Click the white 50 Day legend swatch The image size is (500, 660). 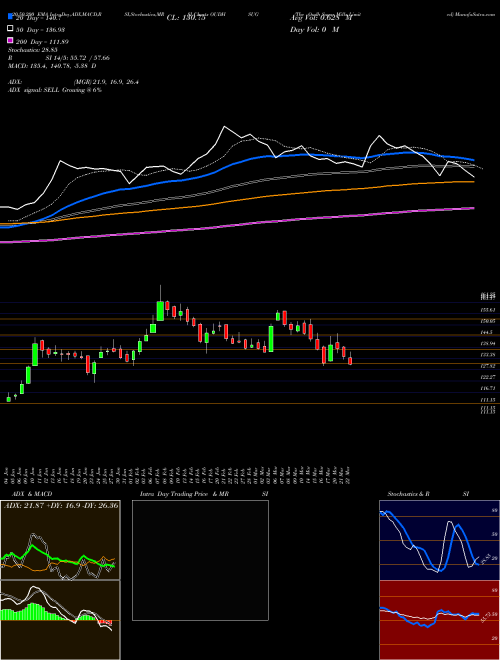11,29
